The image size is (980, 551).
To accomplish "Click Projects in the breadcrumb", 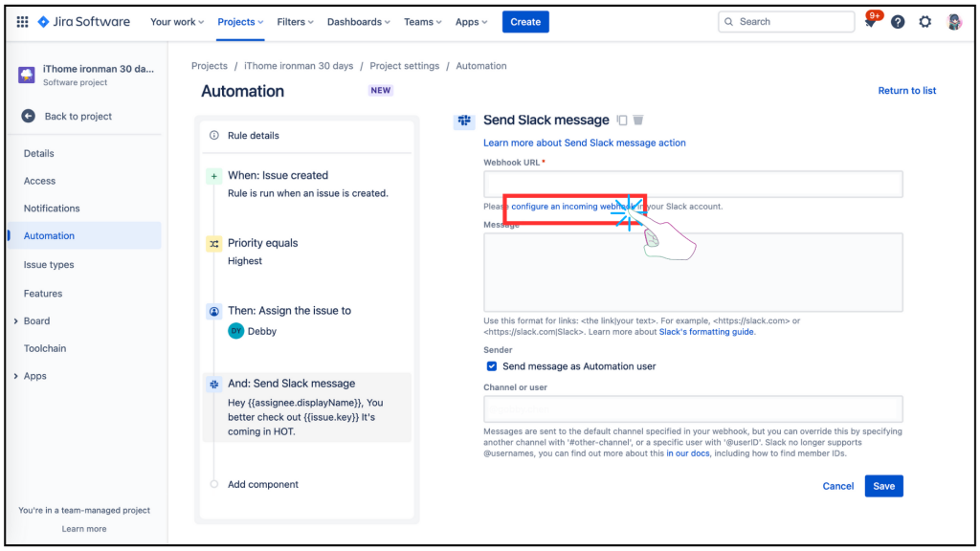I will [210, 66].
